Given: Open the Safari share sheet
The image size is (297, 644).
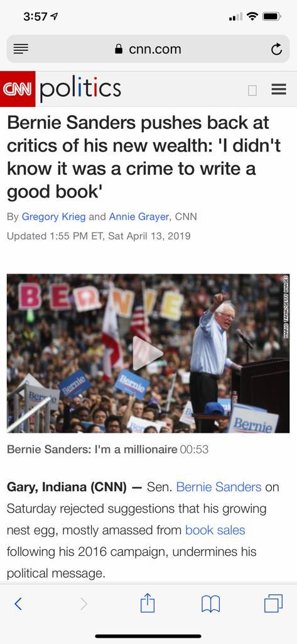Looking at the screenshot, I should coord(148,602).
